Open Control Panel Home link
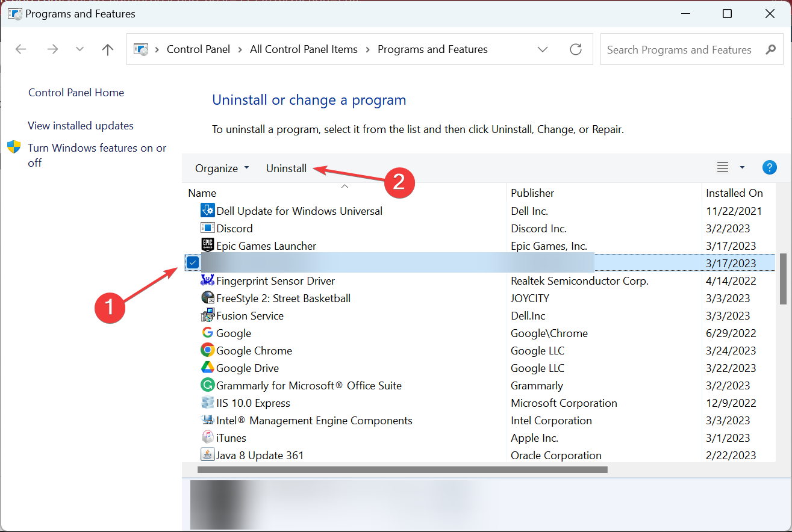 pyautogui.click(x=76, y=93)
